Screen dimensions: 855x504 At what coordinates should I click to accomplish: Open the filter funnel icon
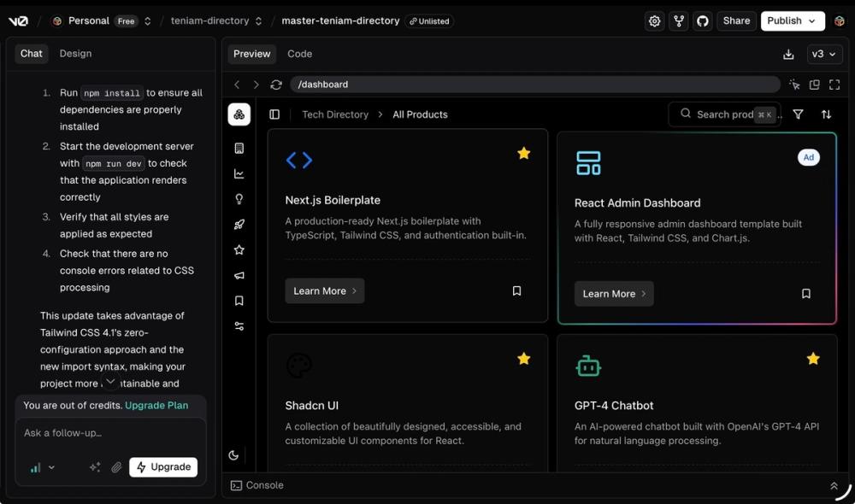point(798,114)
